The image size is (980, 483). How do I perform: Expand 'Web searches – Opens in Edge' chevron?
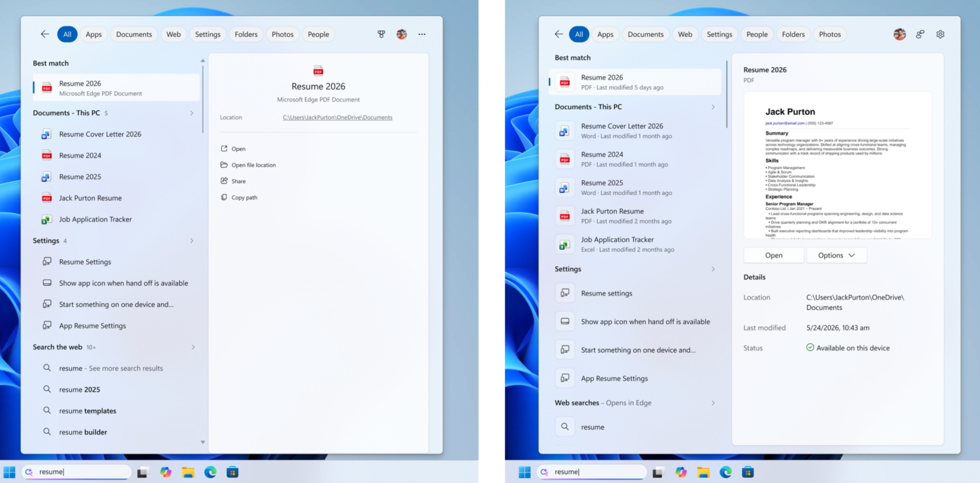(x=713, y=403)
